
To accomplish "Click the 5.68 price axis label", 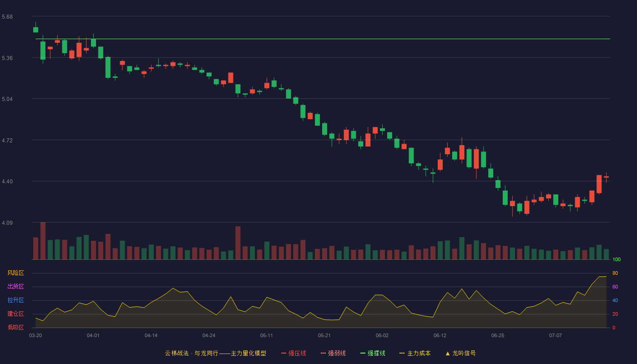I will pyautogui.click(x=7, y=17).
